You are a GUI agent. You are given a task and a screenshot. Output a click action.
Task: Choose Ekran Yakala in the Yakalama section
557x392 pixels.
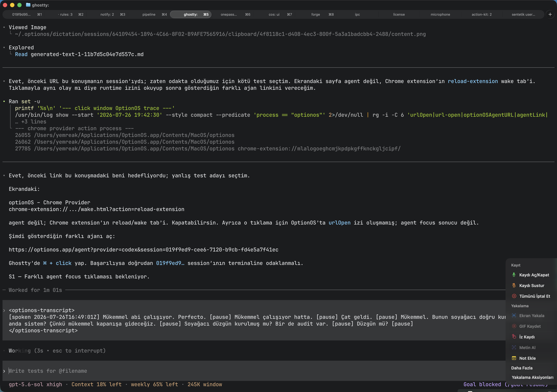pyautogui.click(x=531, y=316)
